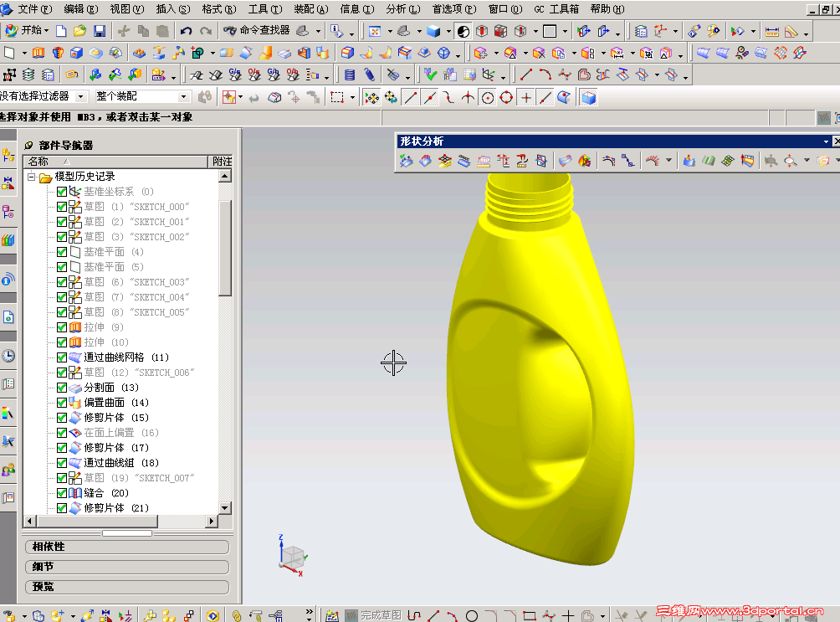
Task: Expand the 细节 panel
Action: coord(127,567)
